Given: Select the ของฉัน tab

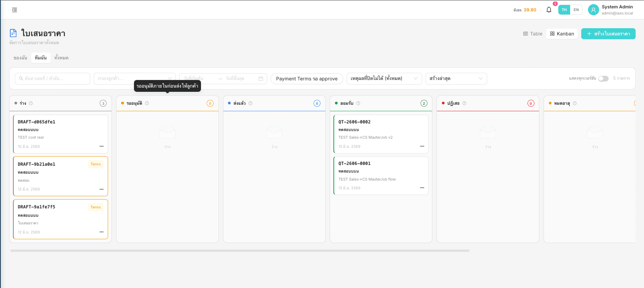Looking at the screenshot, I should click(20, 58).
